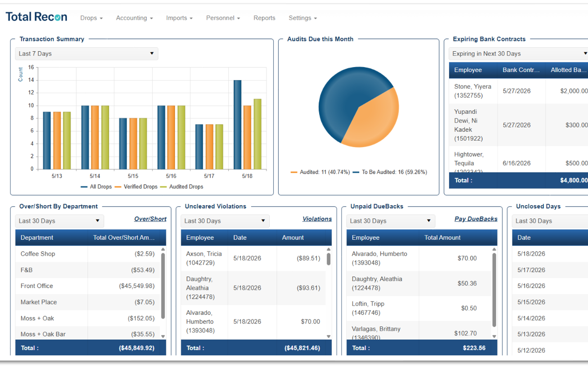Click the Total Recon logo
588x368 pixels.
[x=36, y=17]
